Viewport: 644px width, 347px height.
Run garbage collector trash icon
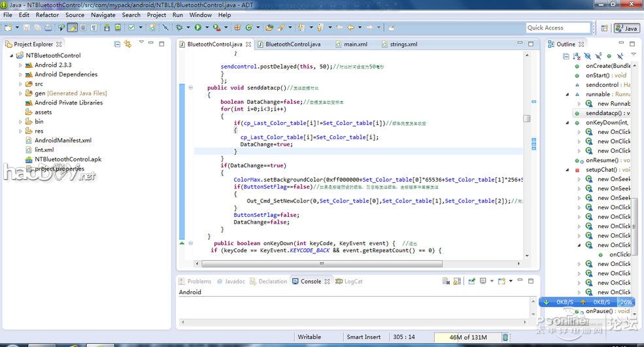(x=505, y=337)
